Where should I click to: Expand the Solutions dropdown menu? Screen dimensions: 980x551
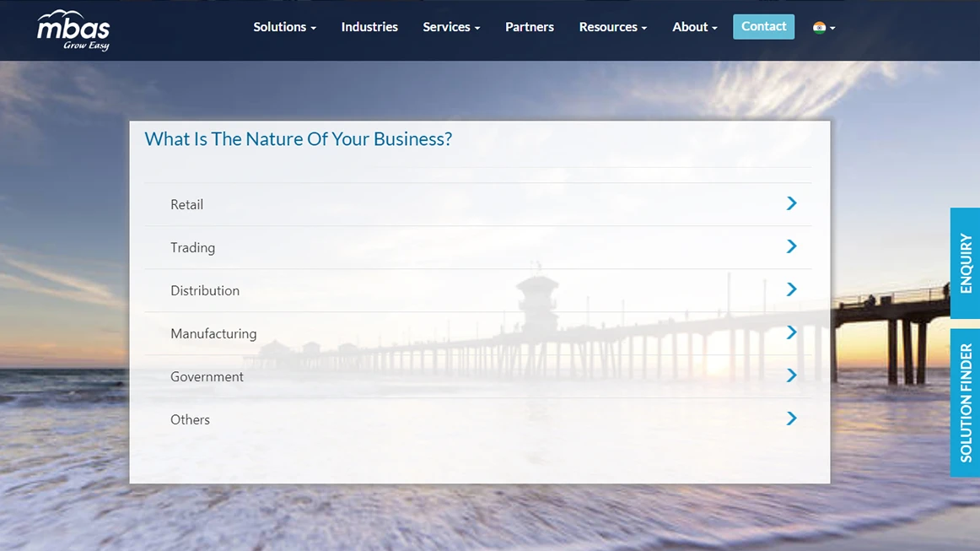coord(284,27)
